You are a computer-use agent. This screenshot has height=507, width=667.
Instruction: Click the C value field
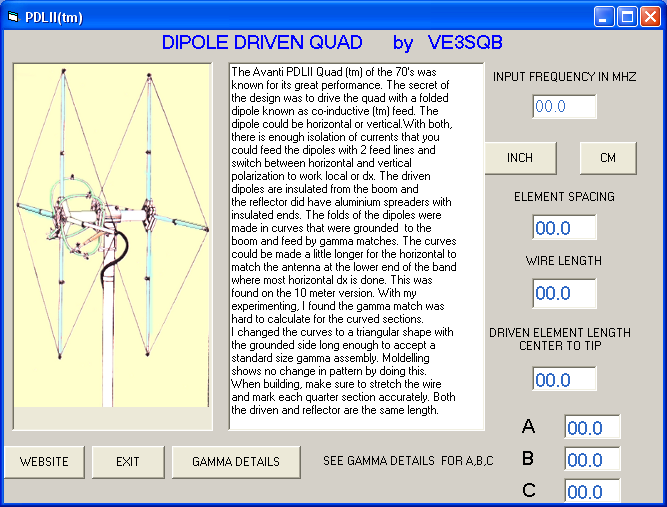tap(592, 491)
